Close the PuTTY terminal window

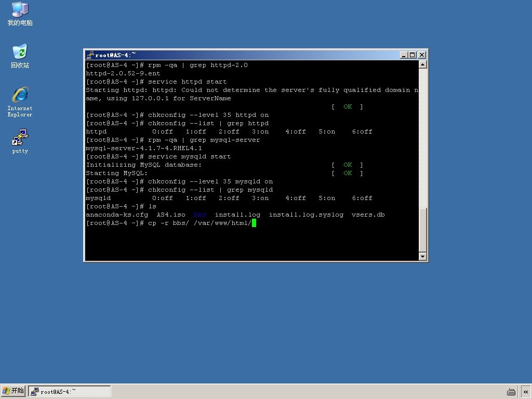[422, 55]
